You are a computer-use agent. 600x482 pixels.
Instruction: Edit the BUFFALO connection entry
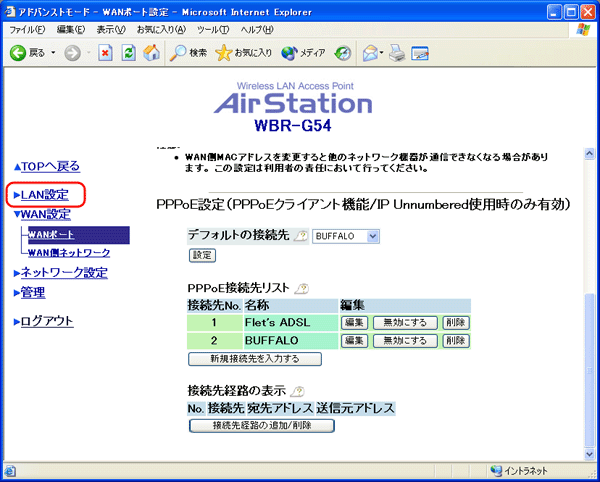354,340
